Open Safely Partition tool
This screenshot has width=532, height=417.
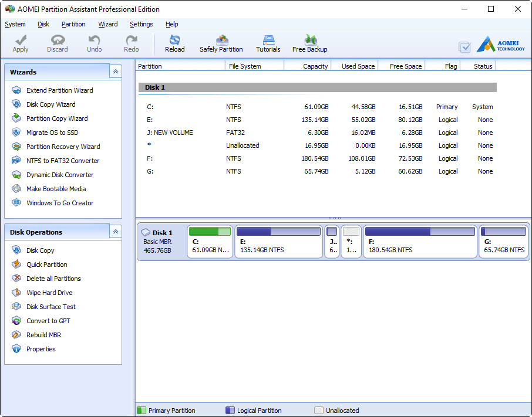point(221,44)
